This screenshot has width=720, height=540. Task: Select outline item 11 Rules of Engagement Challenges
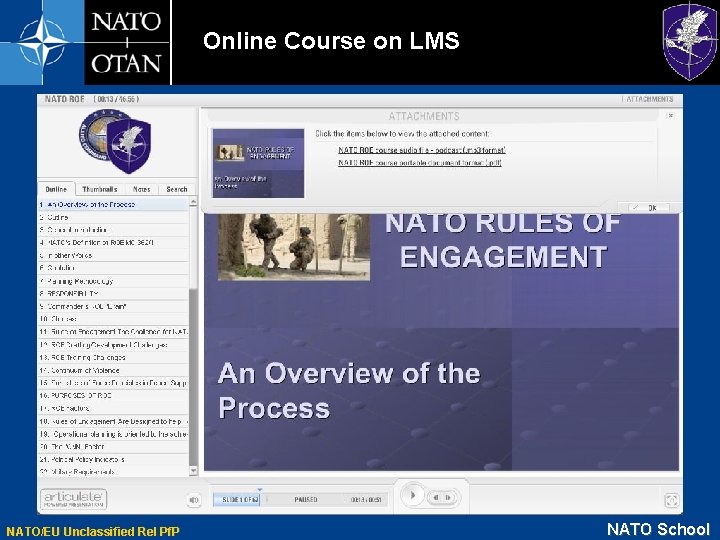coord(113,332)
